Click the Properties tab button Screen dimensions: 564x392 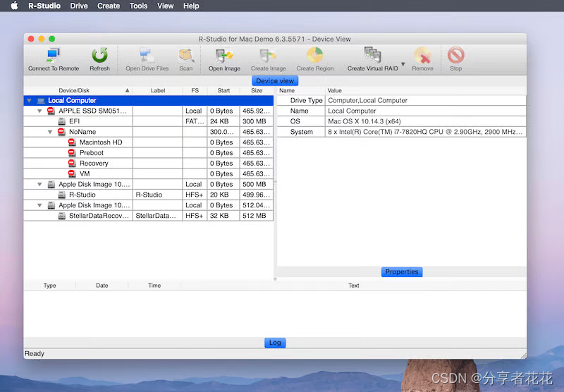[x=402, y=272]
